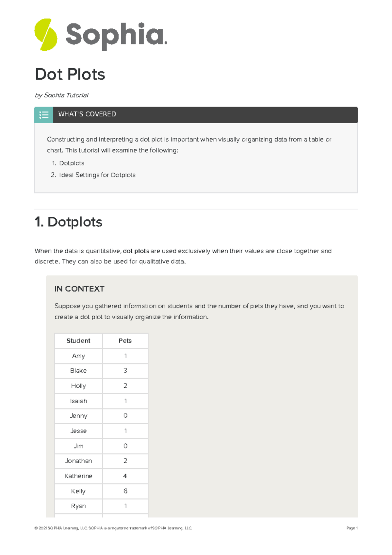Select Kelly's pets value 6
Viewport: 392px width, 555px height.
pos(125,491)
